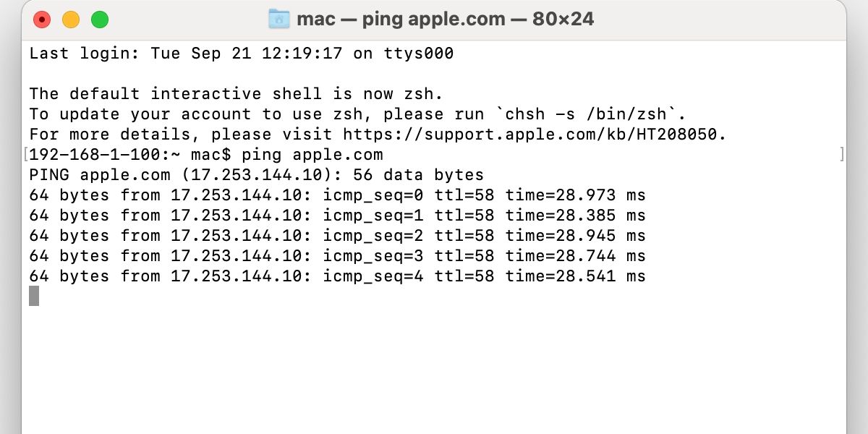Click the right bracket marker at line end
This screenshot has width=868, height=434.
(842, 153)
